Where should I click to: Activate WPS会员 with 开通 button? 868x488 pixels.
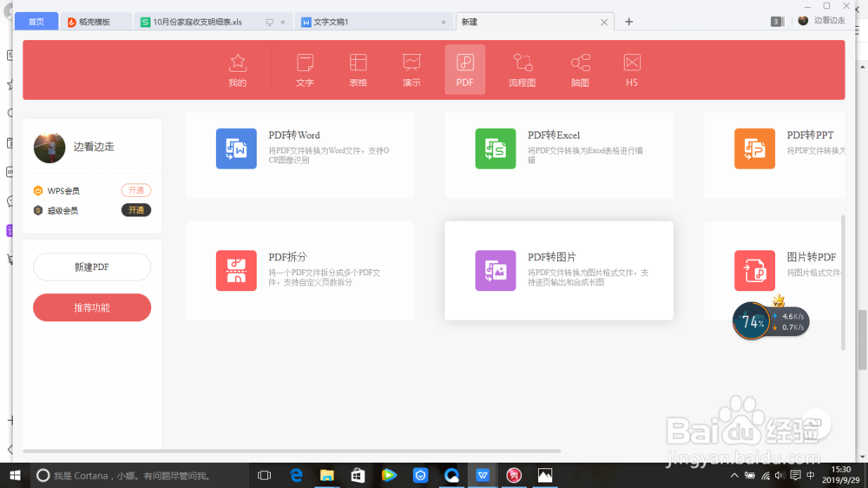point(136,190)
